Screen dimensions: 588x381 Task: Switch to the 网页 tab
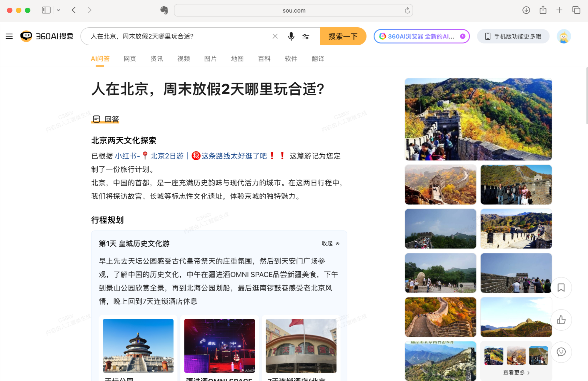pos(130,59)
